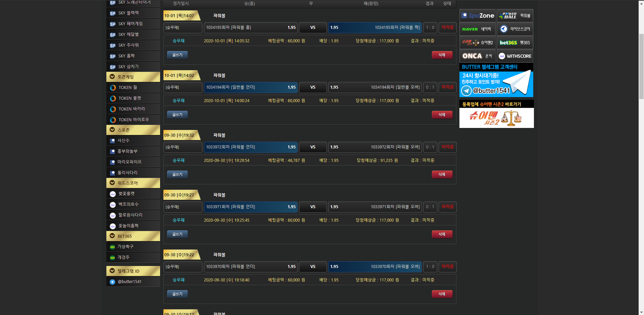Click the Telegram icon beside @butter1541 in sidebar
The image size is (644, 315).
112,282
